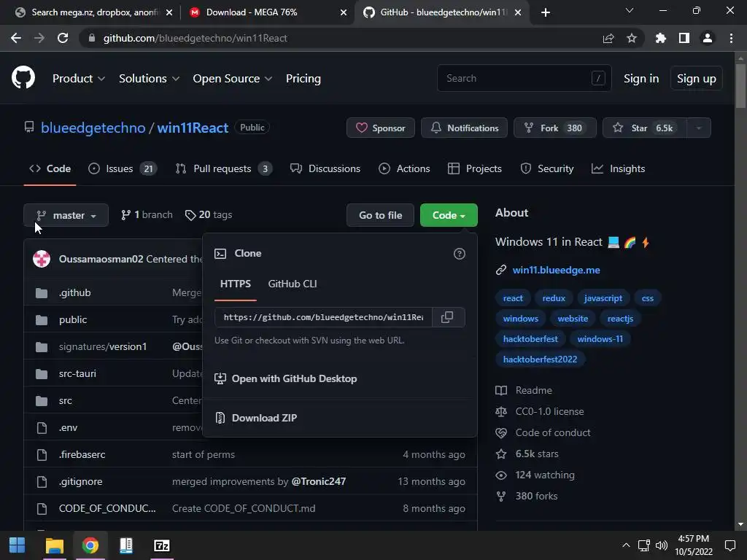Click the bookmark star in address bar
The image size is (747, 560).
click(631, 38)
